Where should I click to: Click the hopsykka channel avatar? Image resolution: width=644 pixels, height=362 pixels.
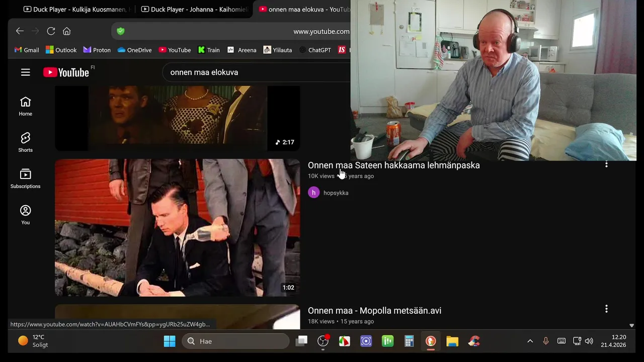313,193
